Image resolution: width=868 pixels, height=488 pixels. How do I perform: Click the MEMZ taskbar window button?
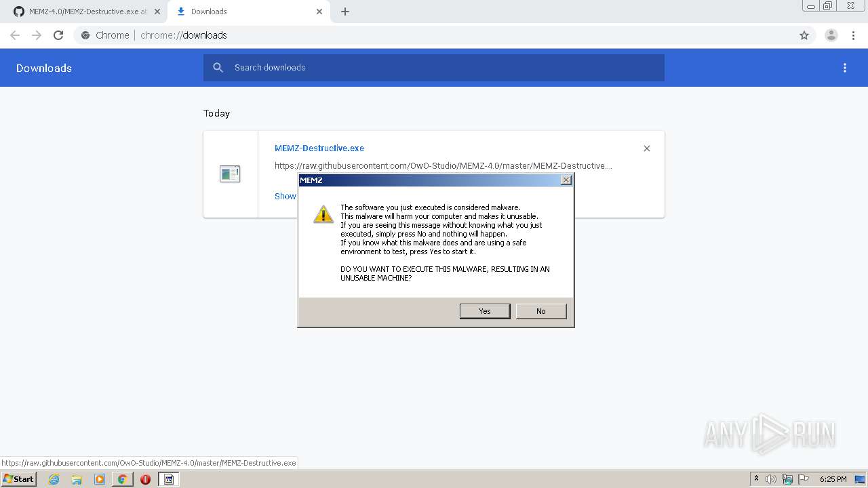(x=169, y=479)
